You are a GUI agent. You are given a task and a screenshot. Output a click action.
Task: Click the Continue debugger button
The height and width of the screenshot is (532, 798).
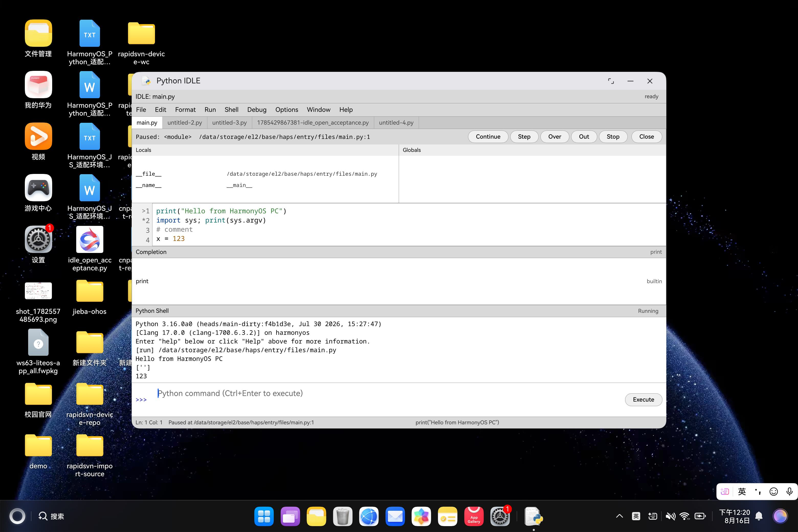(x=488, y=137)
